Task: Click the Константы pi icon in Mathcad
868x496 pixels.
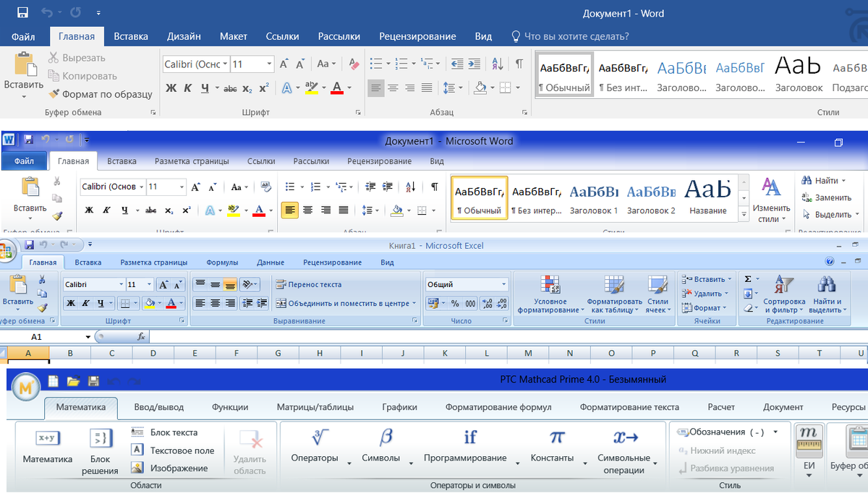Action: 556,437
